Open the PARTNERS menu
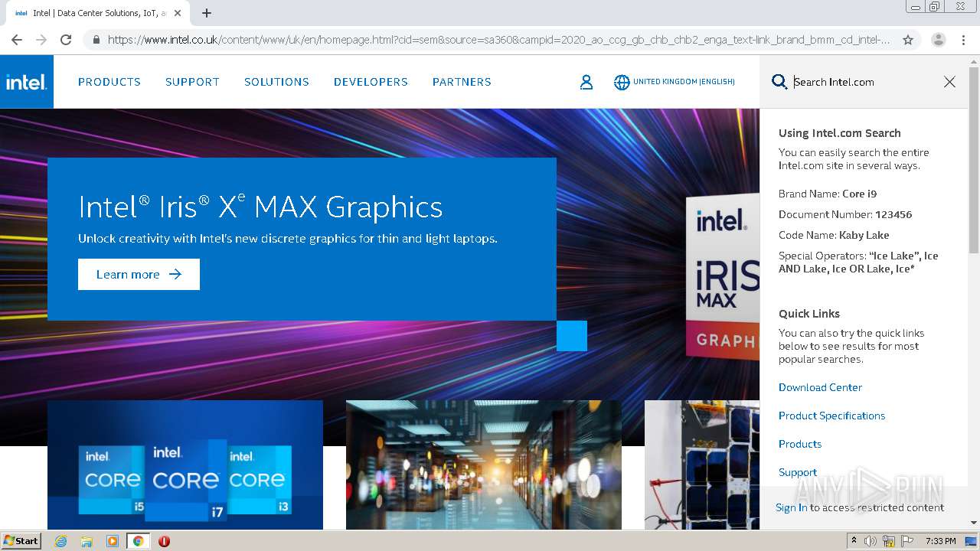 coord(462,82)
